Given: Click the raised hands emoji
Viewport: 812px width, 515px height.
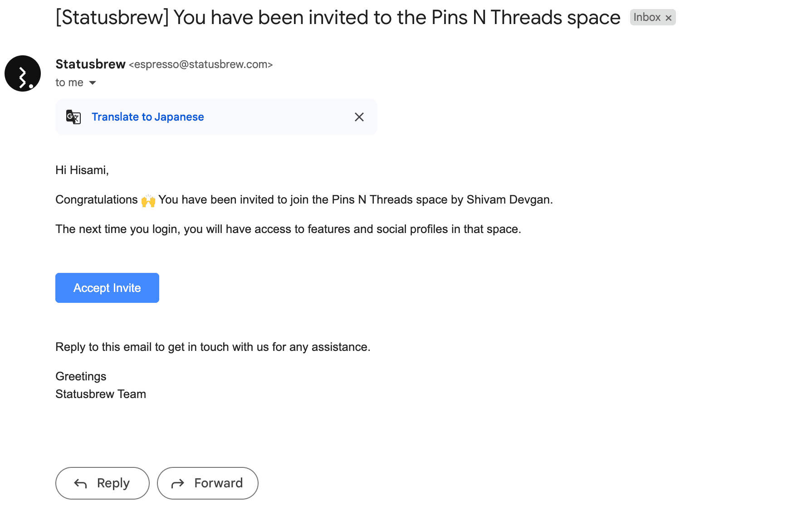Looking at the screenshot, I should click(x=148, y=200).
